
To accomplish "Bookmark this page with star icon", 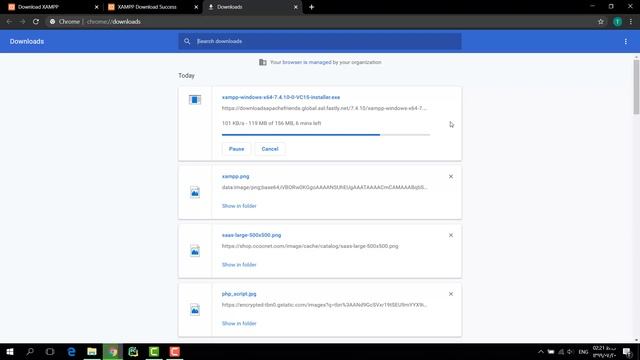I will 600,22.
